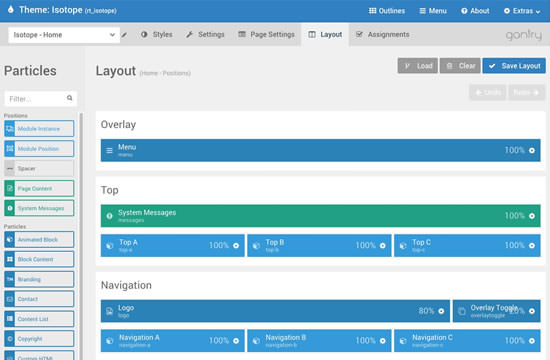Click the Gantry water drop logo icon
Screen dimensions: 550x360
point(11,9)
